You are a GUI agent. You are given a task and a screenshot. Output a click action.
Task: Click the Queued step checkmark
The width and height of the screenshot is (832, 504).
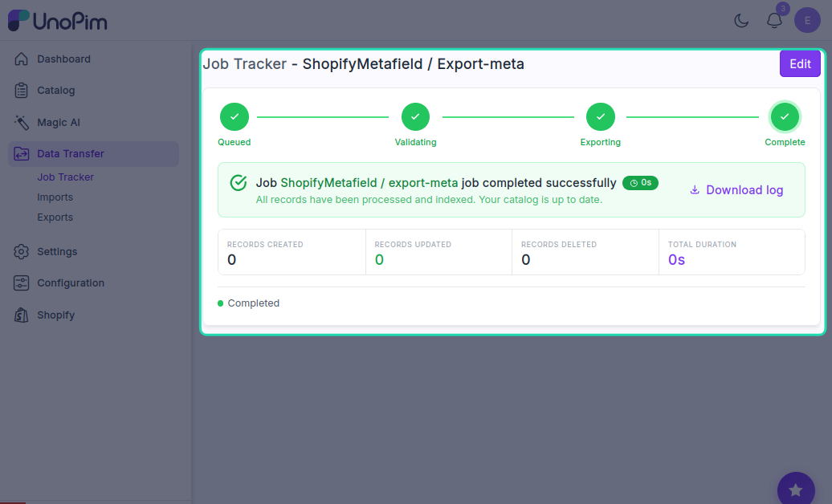(235, 116)
